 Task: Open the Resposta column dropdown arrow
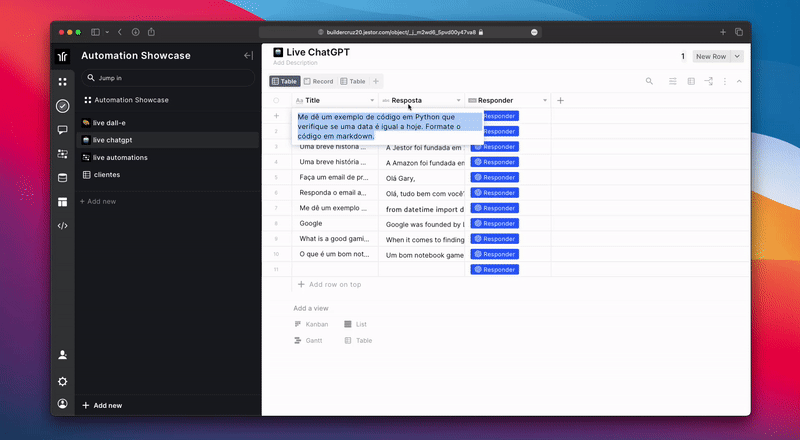(x=458, y=101)
